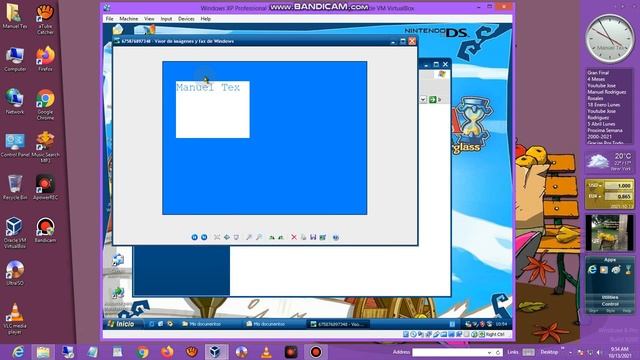Viewport: 640px width, 360px height.
Task: Zoom out using the magnifier minus icon
Action: [259, 237]
